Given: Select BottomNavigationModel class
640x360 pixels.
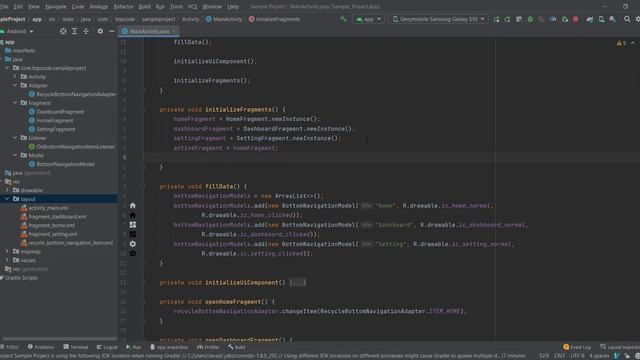Looking at the screenshot, I should (62, 164).
